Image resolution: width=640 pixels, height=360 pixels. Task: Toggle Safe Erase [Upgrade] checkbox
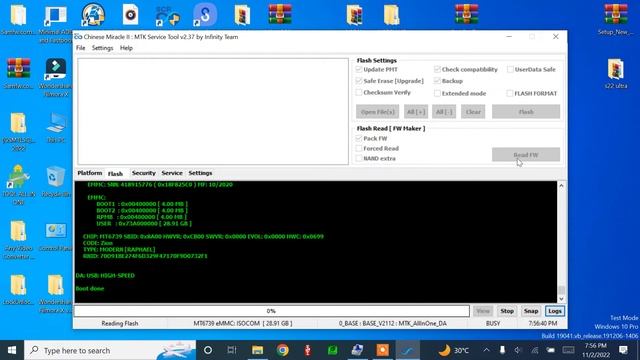point(359,81)
